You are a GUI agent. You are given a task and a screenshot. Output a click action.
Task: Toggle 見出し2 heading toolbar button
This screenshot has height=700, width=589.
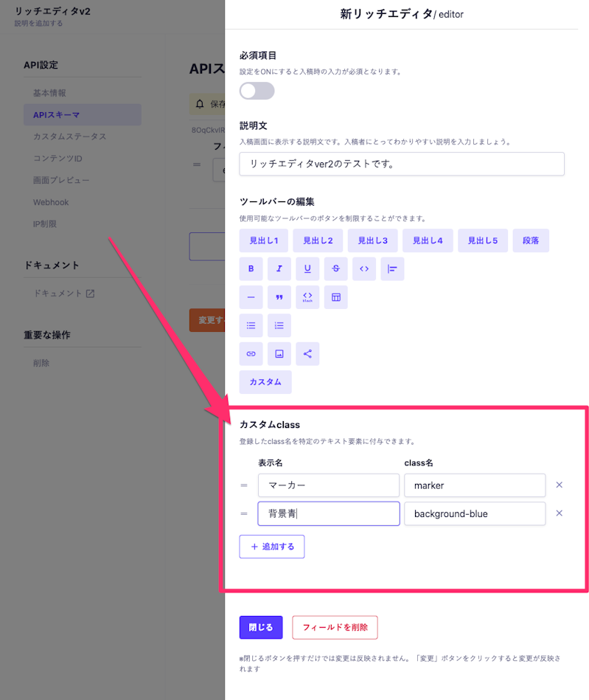coord(318,240)
